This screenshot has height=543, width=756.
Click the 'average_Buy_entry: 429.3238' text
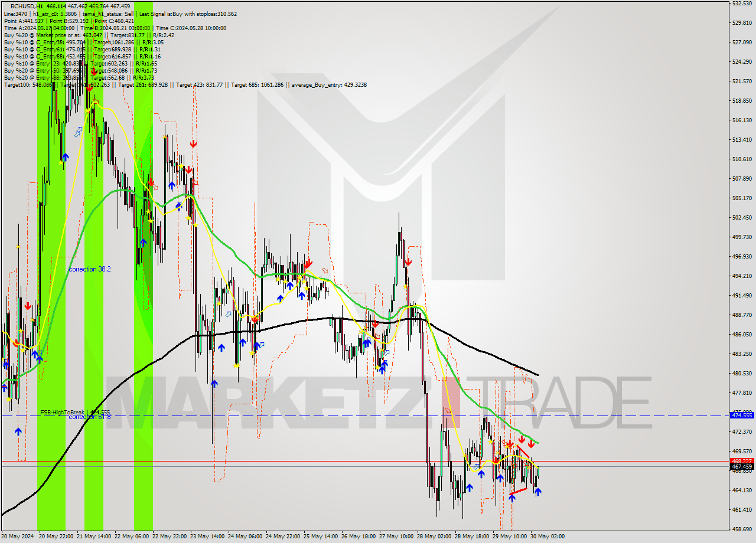click(x=329, y=84)
